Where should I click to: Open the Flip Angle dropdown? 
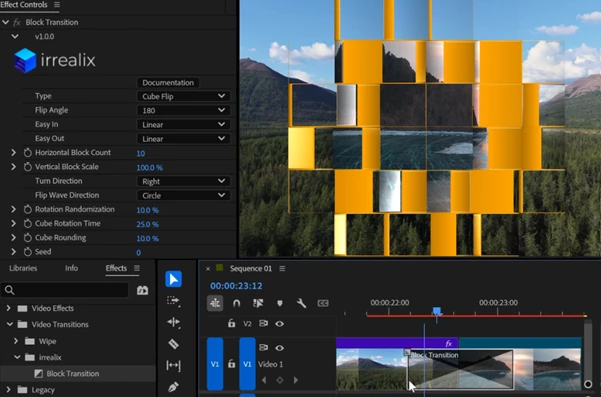(x=184, y=110)
